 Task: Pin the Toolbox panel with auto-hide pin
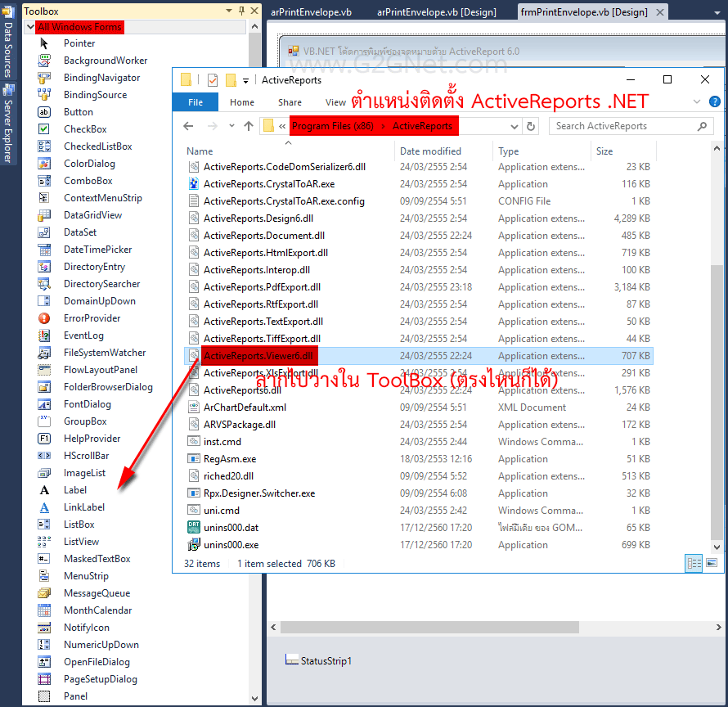tap(241, 11)
